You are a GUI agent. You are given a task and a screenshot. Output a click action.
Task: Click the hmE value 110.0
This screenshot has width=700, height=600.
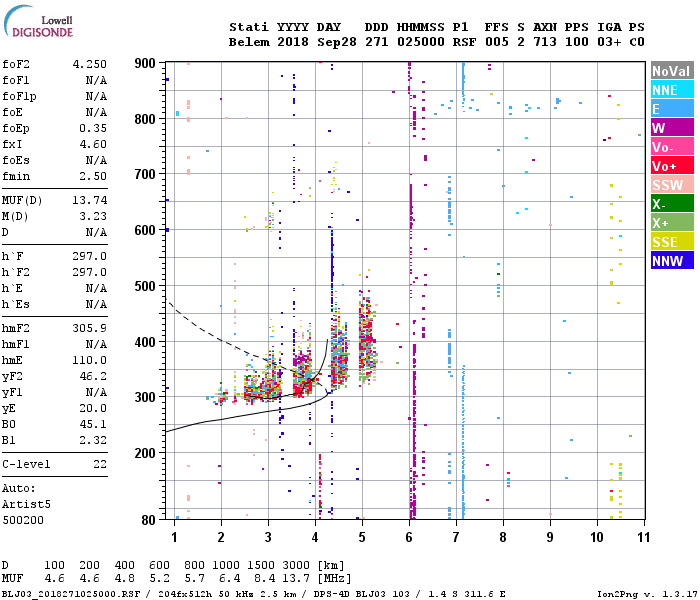pyautogui.click(x=90, y=361)
